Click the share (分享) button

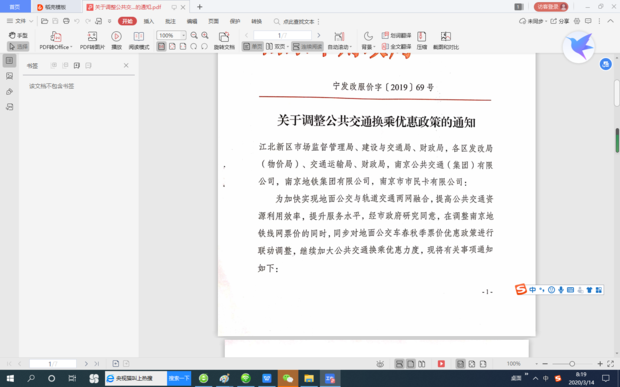(x=560, y=21)
